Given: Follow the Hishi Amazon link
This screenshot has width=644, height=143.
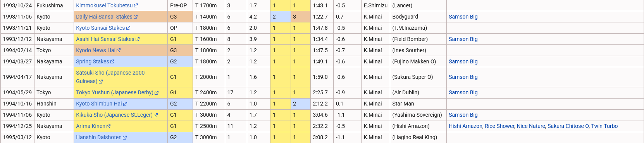Looking at the screenshot, I should [x=465, y=126].
